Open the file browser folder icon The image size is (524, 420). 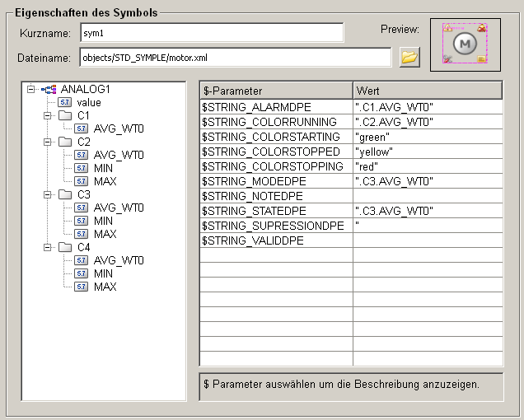(409, 58)
